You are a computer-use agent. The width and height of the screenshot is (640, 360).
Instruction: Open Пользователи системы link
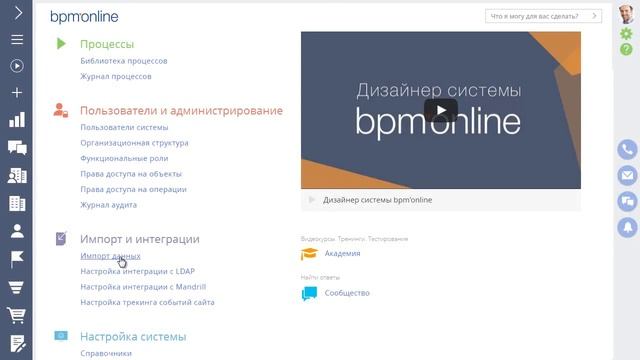[x=124, y=127]
